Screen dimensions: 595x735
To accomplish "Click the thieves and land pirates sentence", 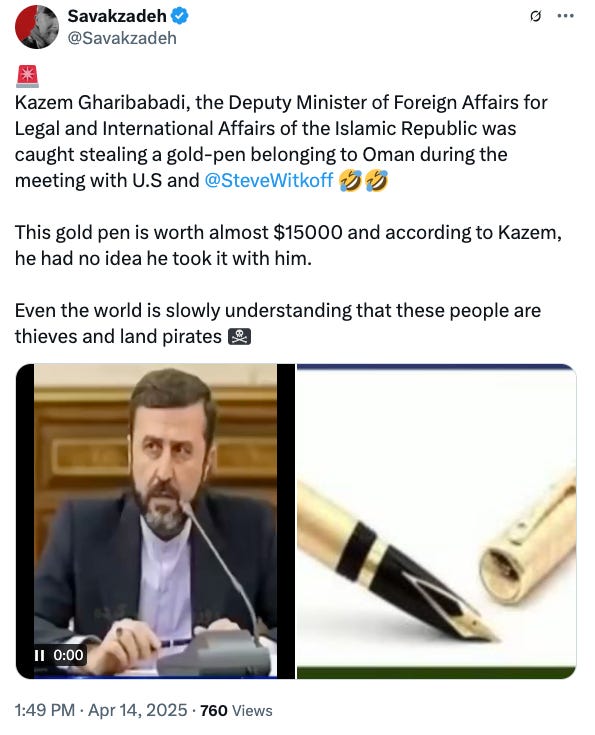I will point(278,323).
